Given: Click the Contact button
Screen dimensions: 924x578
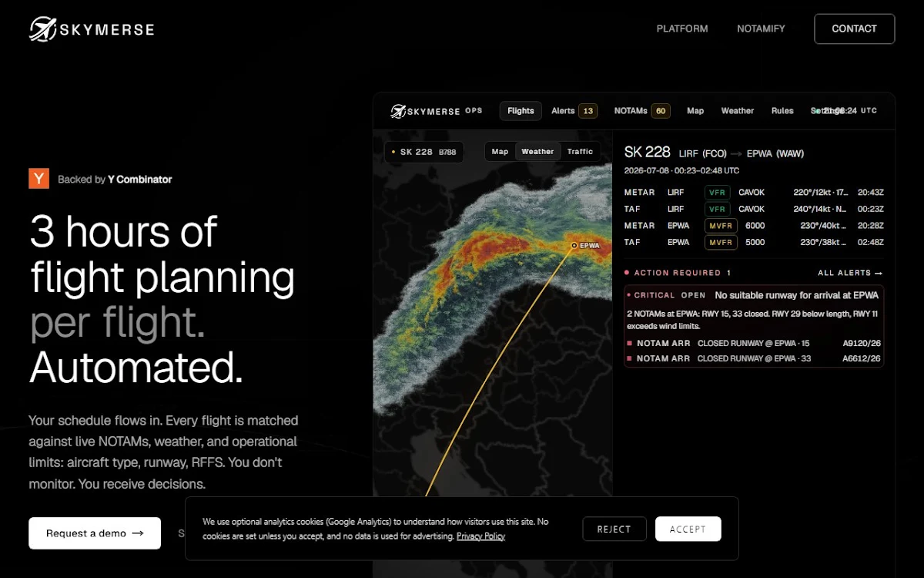Looking at the screenshot, I should tap(854, 29).
